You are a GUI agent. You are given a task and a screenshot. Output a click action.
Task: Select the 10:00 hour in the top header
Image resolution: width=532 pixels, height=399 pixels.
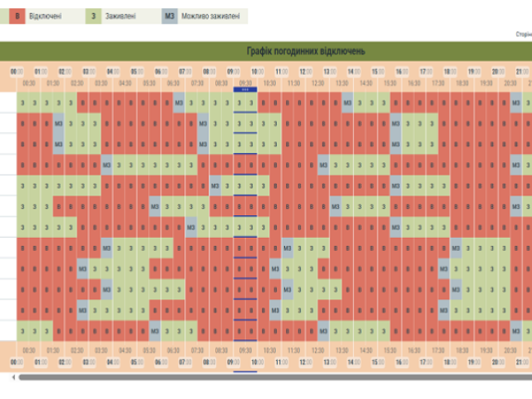click(x=258, y=71)
